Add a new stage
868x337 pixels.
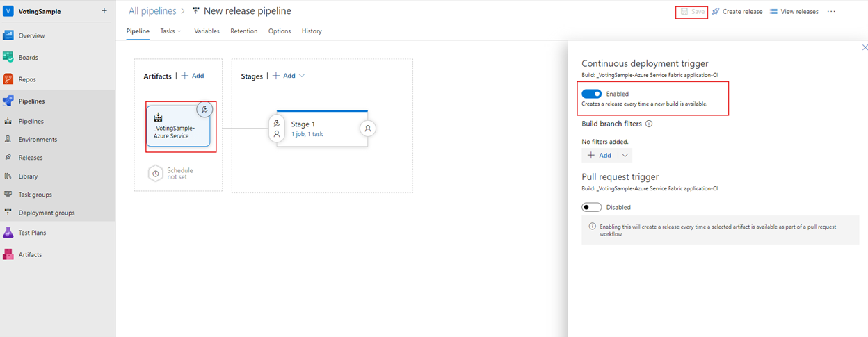tap(284, 76)
